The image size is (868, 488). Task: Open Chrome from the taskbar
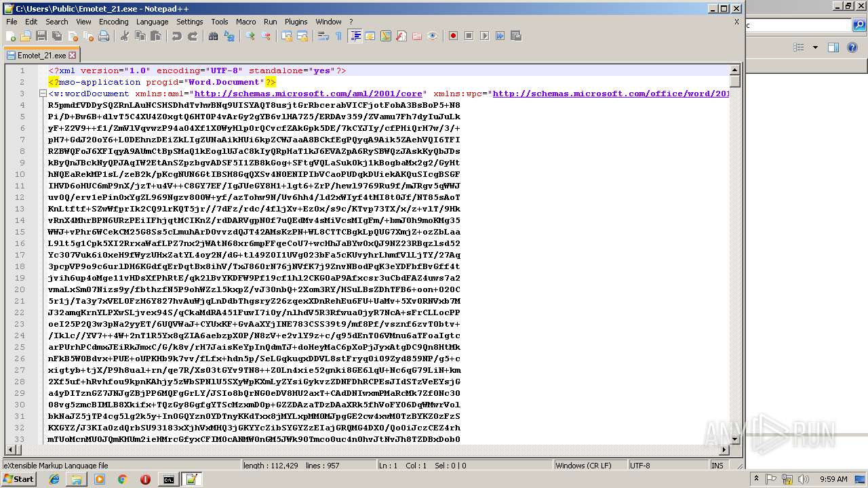(x=122, y=479)
